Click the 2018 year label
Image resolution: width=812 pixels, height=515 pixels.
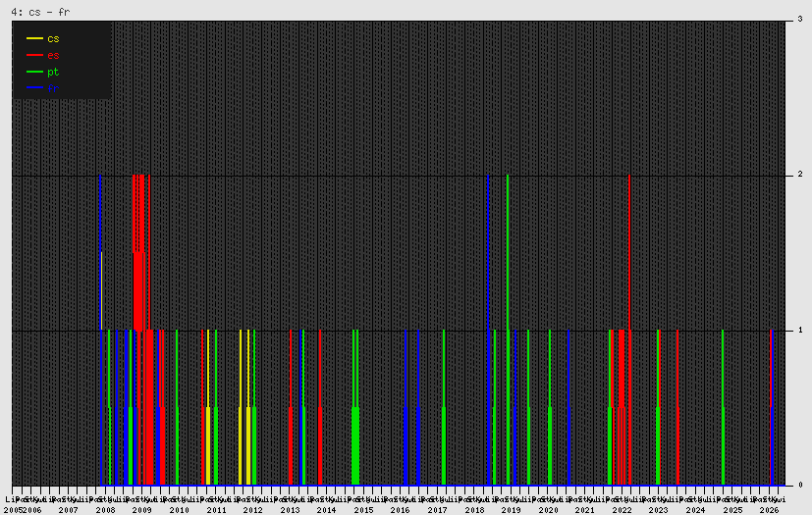pos(474,510)
